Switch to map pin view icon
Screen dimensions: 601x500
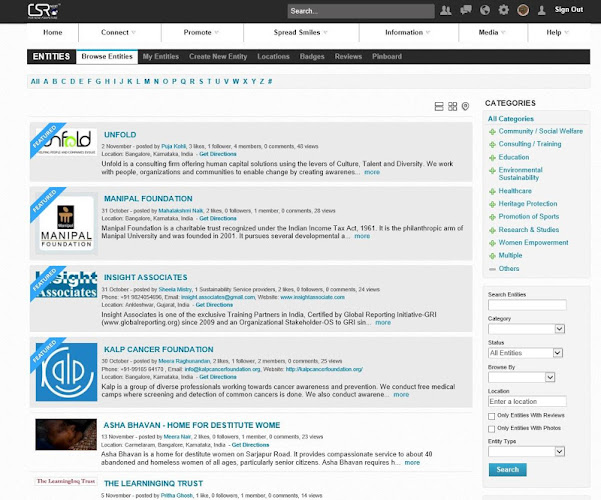[465, 106]
